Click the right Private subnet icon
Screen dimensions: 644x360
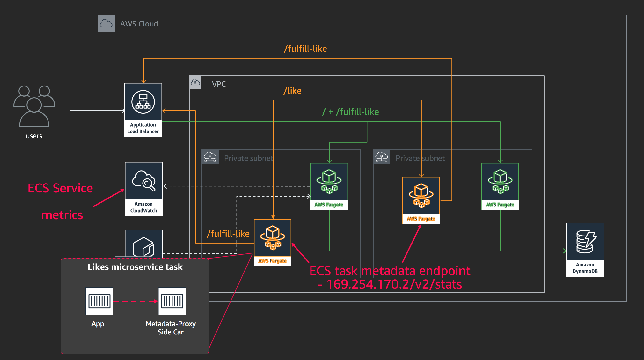[382, 157]
